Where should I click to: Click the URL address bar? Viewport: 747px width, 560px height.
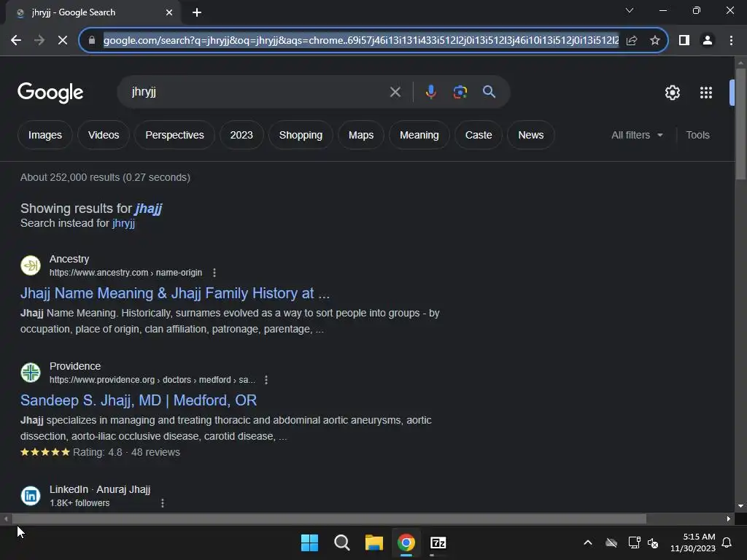[x=360, y=41]
